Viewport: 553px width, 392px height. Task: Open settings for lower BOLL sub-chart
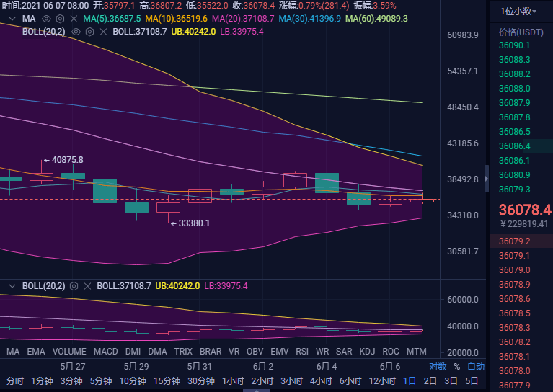[x=74, y=286]
